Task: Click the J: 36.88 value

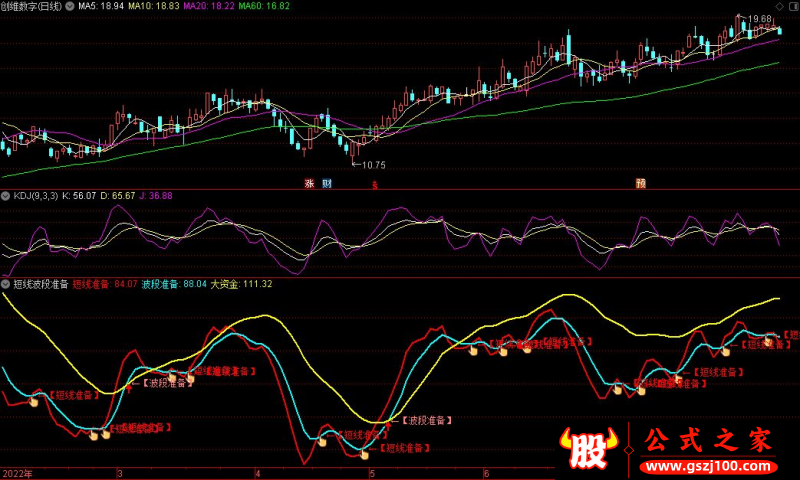Action: pyautogui.click(x=156, y=196)
